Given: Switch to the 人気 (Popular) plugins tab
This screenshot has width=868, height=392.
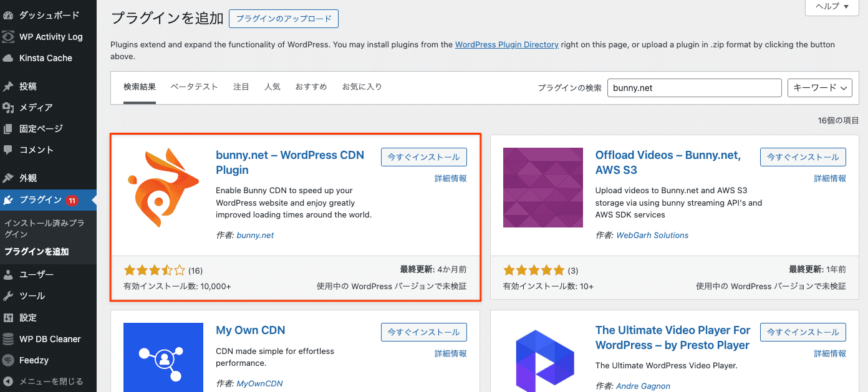Looking at the screenshot, I should [272, 87].
